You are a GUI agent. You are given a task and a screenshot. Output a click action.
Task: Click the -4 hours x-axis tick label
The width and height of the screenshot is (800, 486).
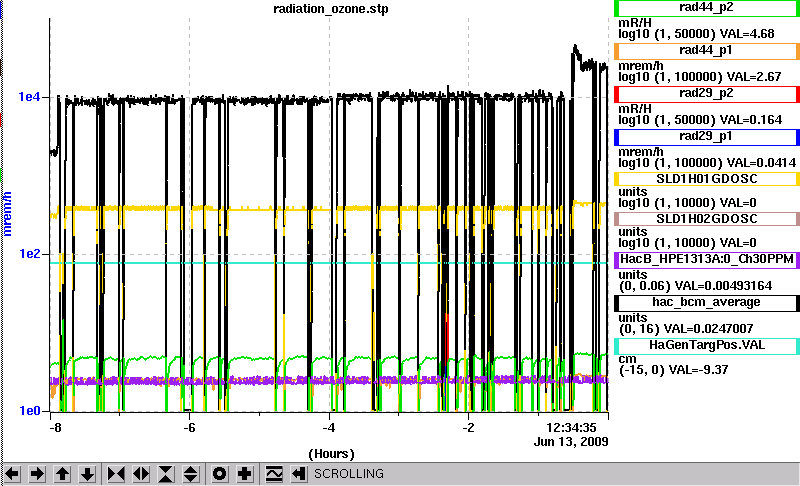pos(329,428)
